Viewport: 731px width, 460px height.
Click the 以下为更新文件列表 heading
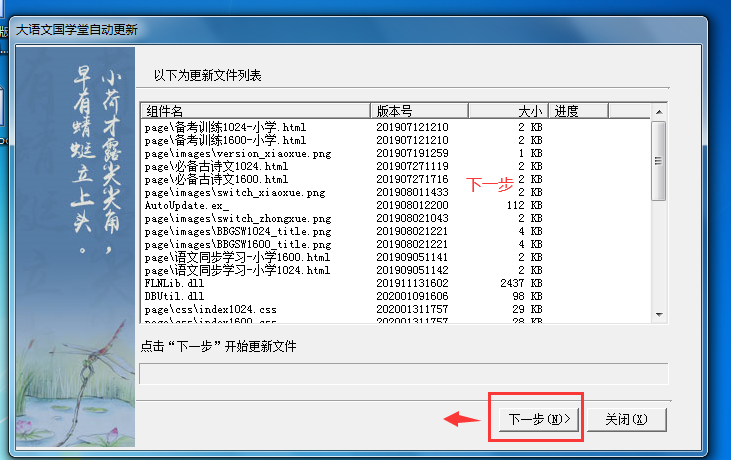[207, 76]
